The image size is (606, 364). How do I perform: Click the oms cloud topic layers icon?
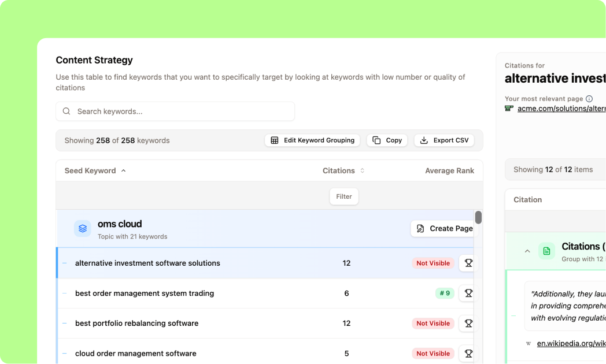(83, 229)
